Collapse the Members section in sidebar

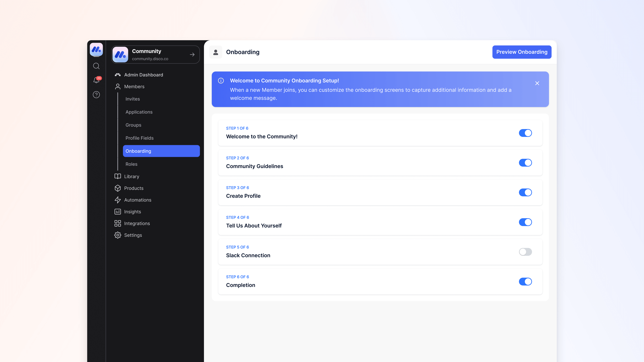point(134,86)
